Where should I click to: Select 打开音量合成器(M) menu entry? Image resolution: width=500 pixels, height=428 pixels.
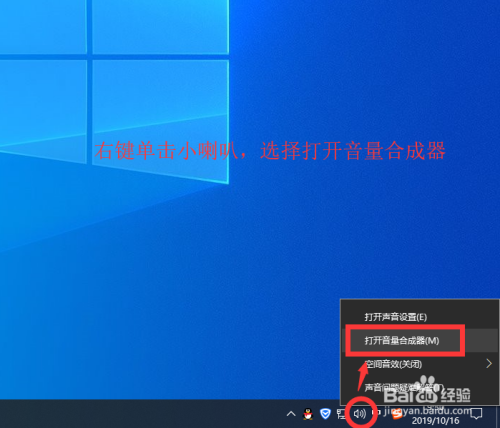[420, 340]
